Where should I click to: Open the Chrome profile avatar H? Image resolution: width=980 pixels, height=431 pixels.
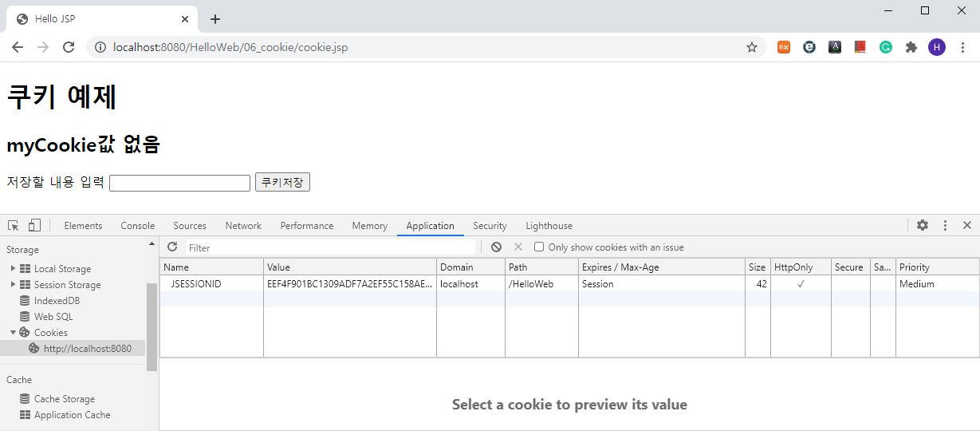point(937,47)
